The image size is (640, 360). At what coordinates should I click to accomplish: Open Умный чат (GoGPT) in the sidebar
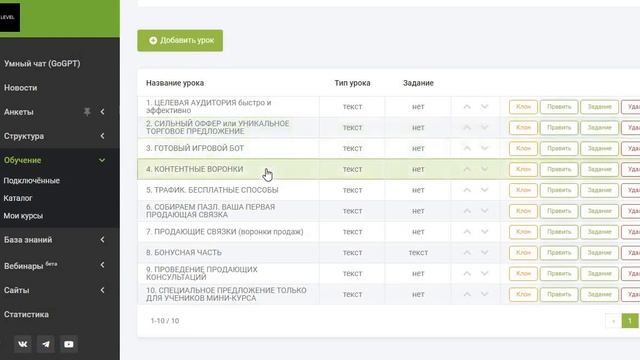coord(42,64)
